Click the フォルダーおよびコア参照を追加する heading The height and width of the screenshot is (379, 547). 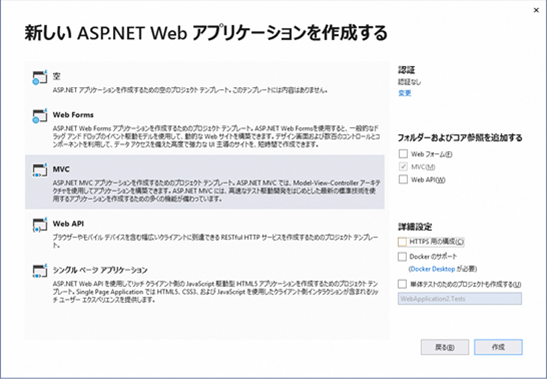460,138
